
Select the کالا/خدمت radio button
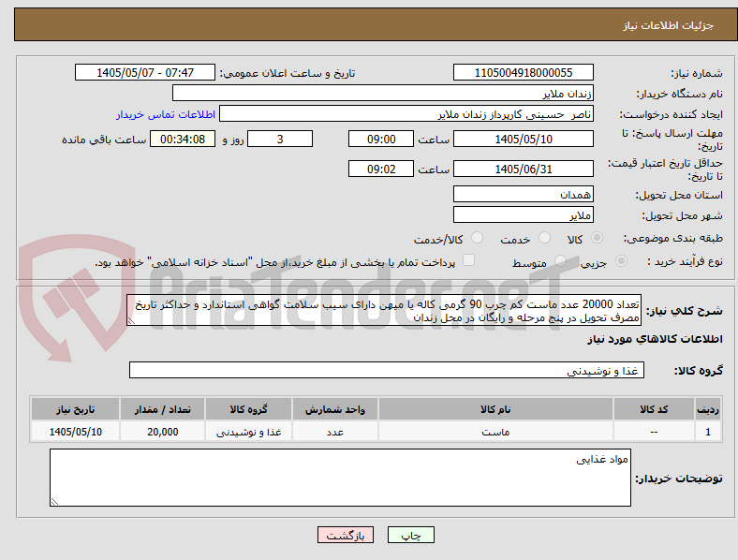[478, 238]
